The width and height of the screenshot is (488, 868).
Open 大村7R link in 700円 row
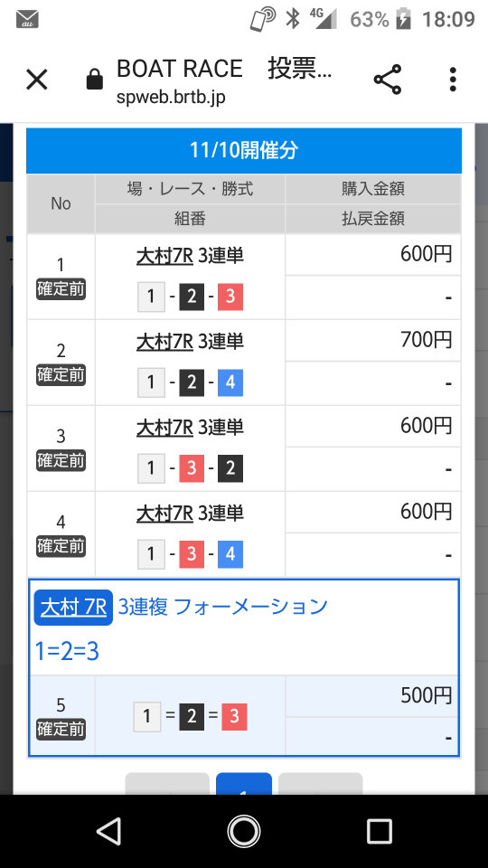164,342
